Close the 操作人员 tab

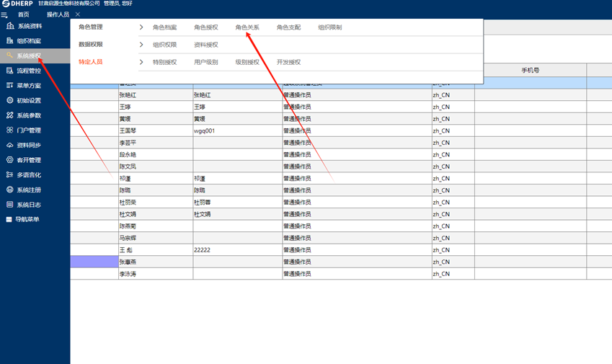tap(78, 14)
